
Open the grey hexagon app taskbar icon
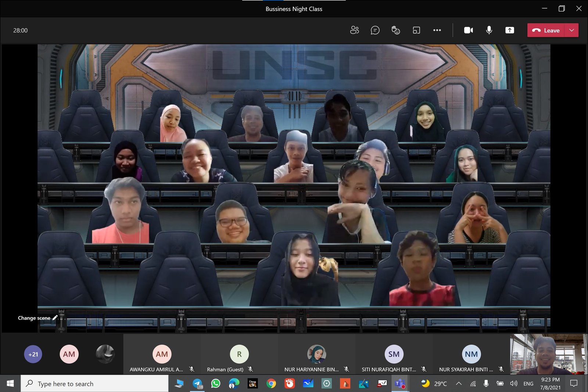(x=326, y=384)
